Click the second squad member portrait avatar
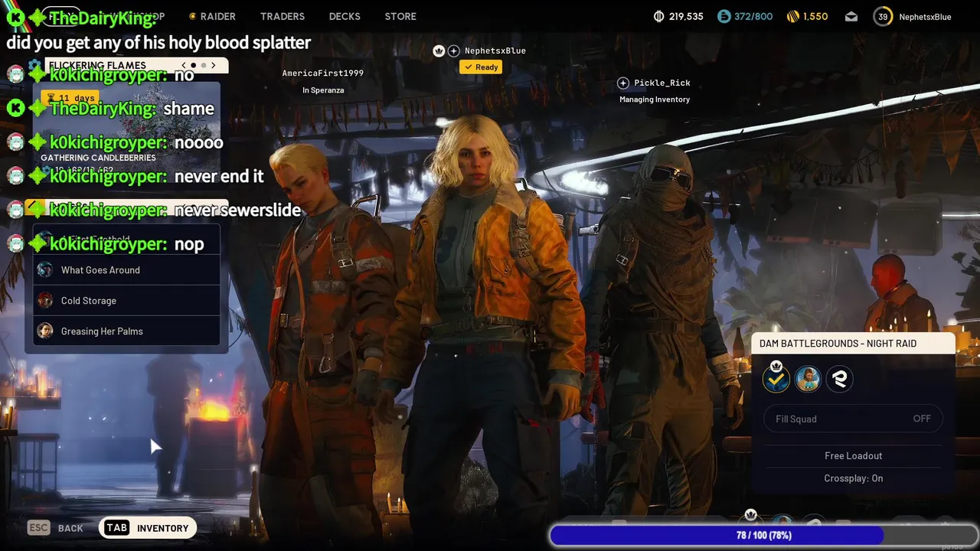Image resolution: width=980 pixels, height=551 pixels. coord(808,378)
